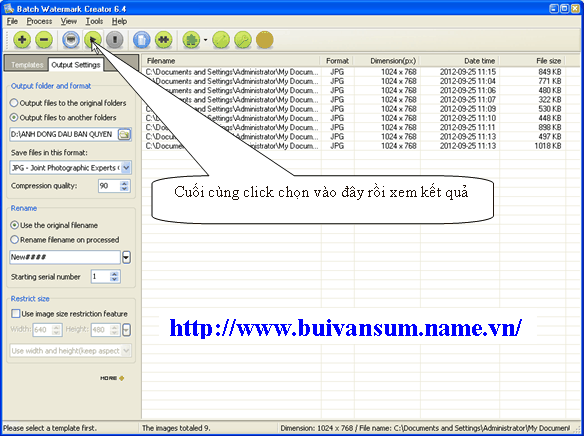
Task: Open the File menu
Action: [12, 21]
